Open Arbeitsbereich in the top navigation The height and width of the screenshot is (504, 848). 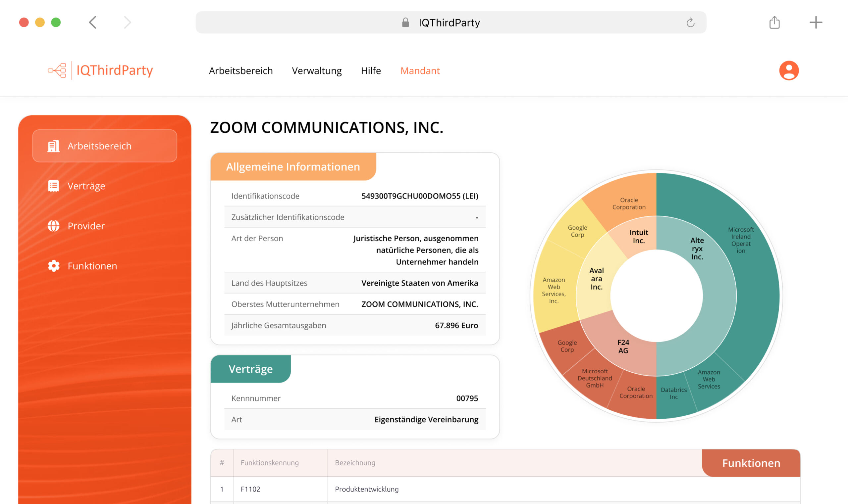[240, 70]
